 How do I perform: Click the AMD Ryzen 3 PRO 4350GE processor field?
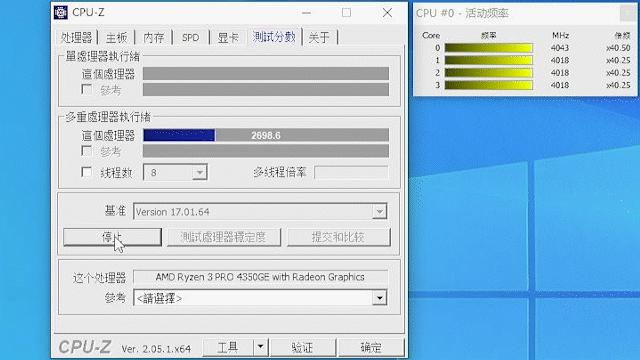point(260,277)
